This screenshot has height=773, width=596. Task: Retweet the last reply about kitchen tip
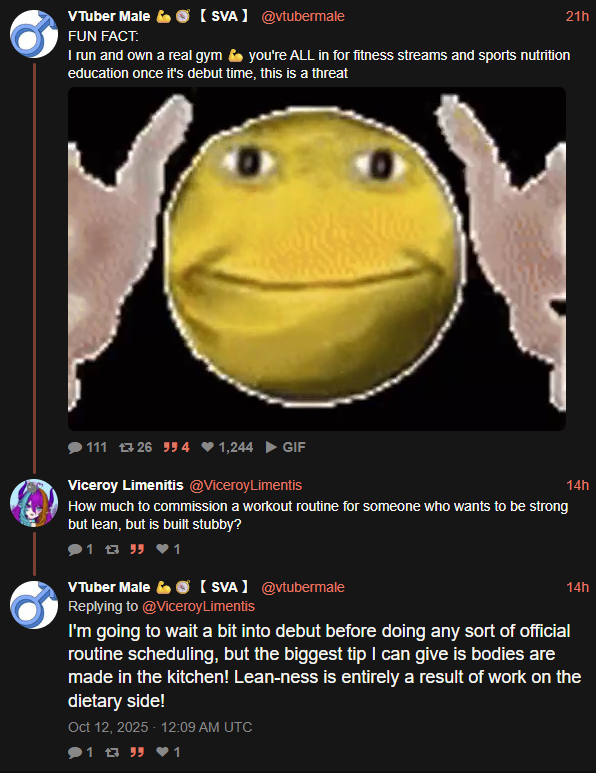(112, 752)
